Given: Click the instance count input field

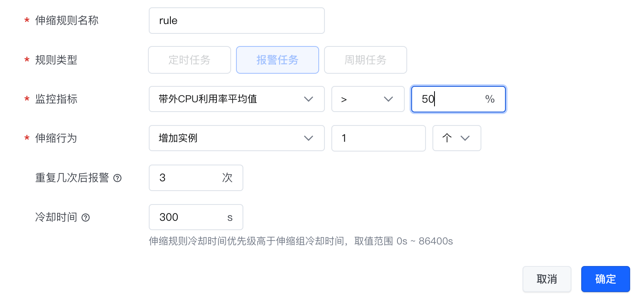Looking at the screenshot, I should [x=378, y=138].
